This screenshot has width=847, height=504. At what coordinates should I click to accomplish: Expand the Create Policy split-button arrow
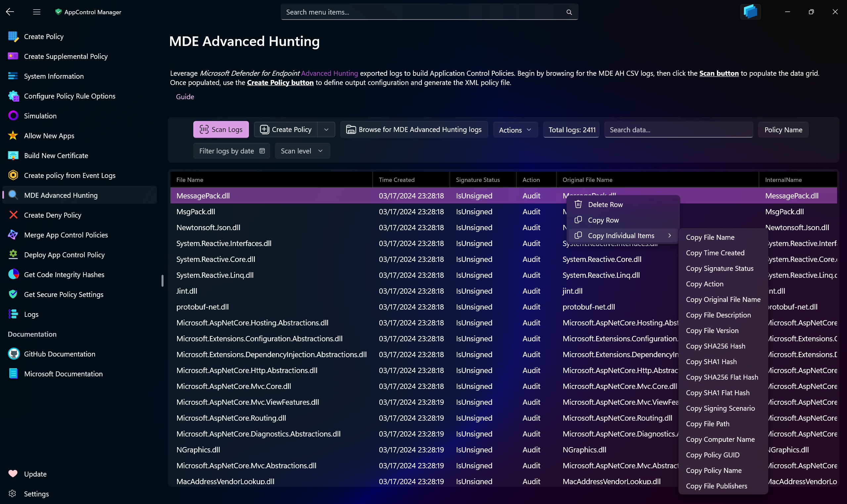pos(326,130)
